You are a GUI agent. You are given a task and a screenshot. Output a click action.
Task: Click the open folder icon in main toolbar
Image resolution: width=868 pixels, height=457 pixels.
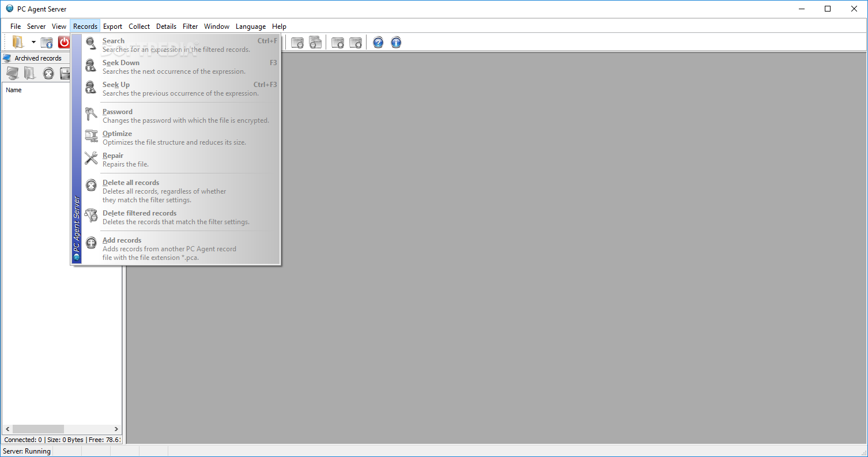pos(18,42)
